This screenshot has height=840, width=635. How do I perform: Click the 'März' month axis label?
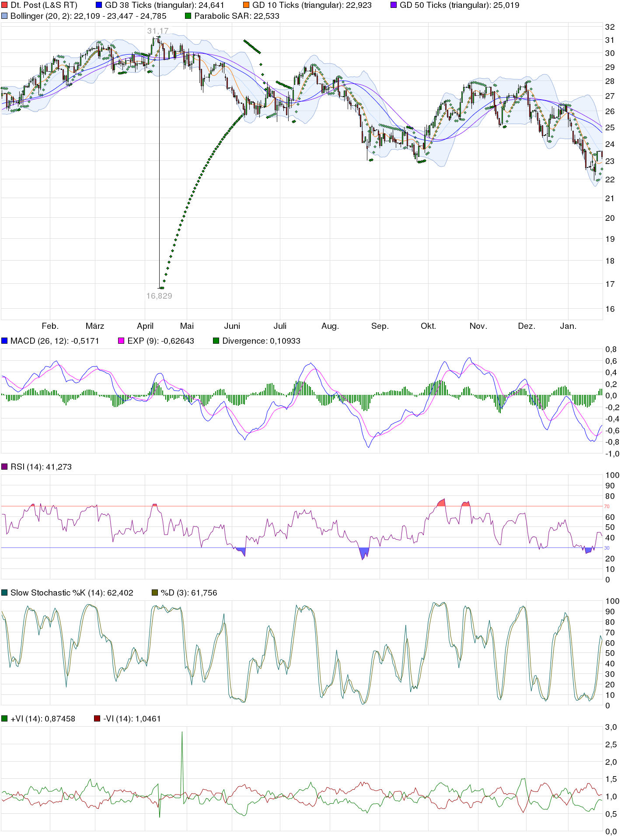(x=95, y=326)
